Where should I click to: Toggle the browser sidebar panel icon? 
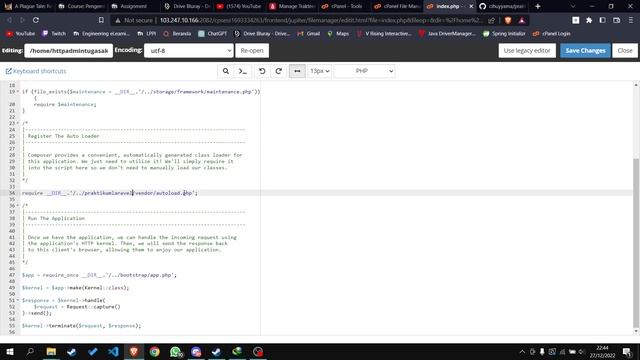pyautogui.click(x=602, y=20)
